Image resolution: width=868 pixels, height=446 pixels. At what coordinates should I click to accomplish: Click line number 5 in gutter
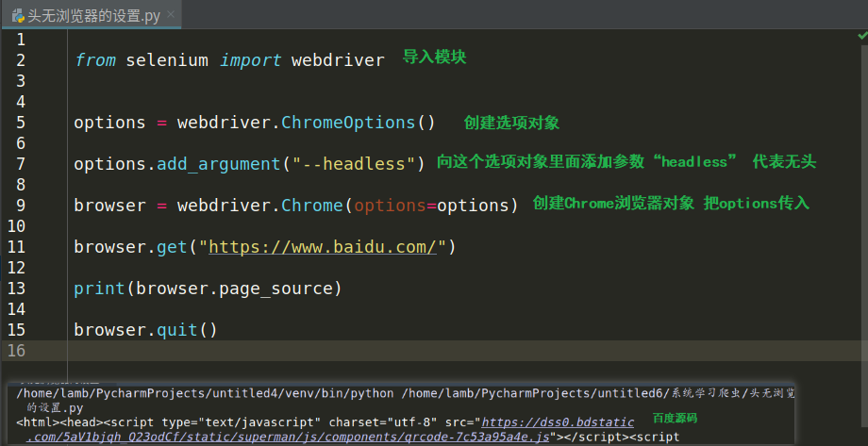click(x=21, y=123)
